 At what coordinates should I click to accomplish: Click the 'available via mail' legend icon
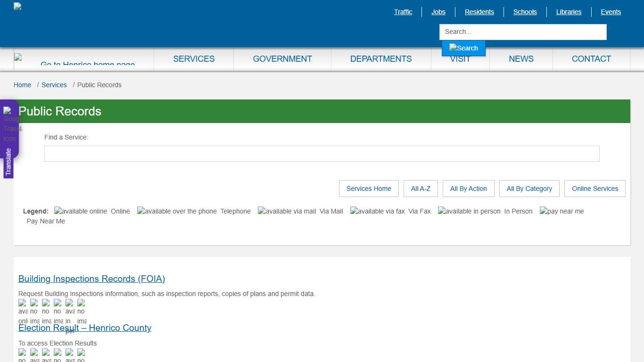(x=286, y=211)
